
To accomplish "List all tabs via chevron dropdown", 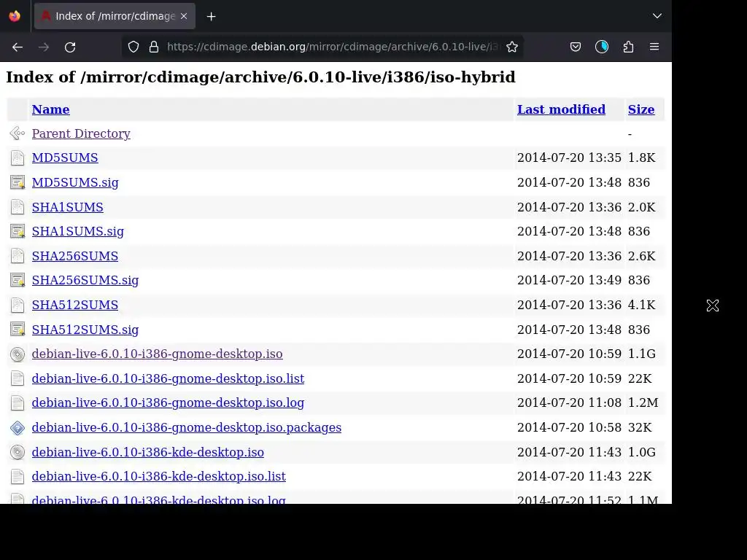I will coord(657,16).
